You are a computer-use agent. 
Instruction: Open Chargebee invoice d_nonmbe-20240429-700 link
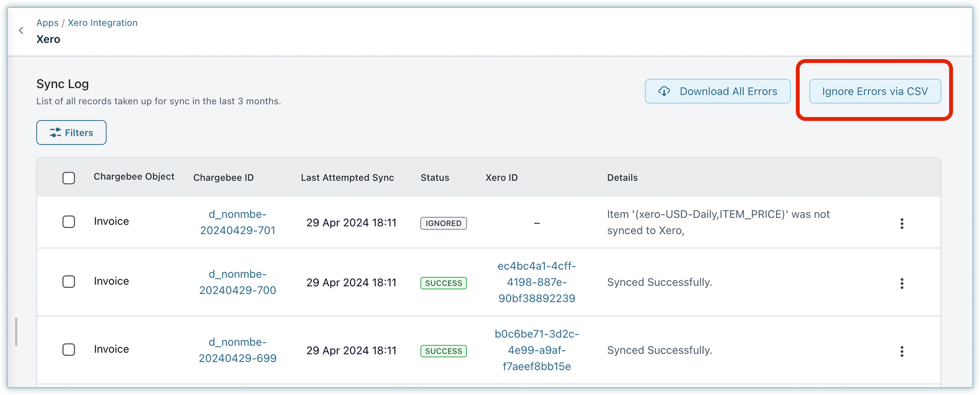coord(238,282)
